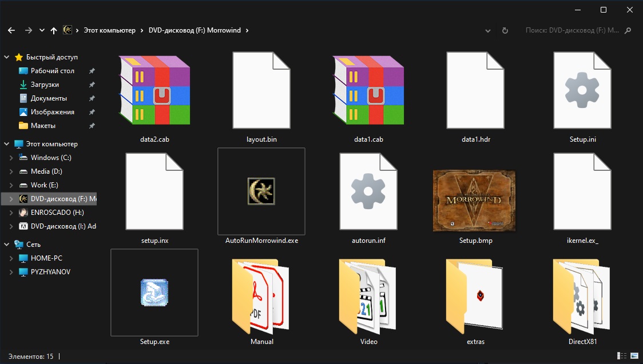The image size is (643, 364).
Task: Select the DirectX81 folder icon
Action: point(582,297)
